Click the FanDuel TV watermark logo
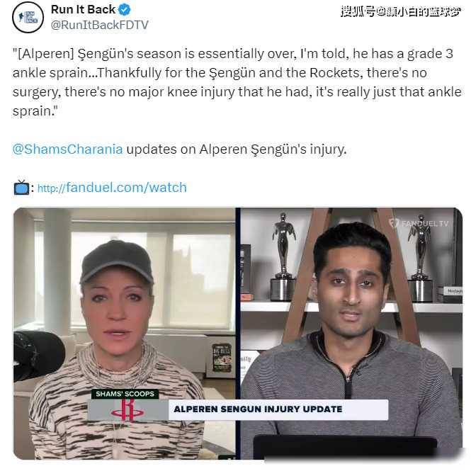This screenshot has width=471, height=476. tap(419, 224)
